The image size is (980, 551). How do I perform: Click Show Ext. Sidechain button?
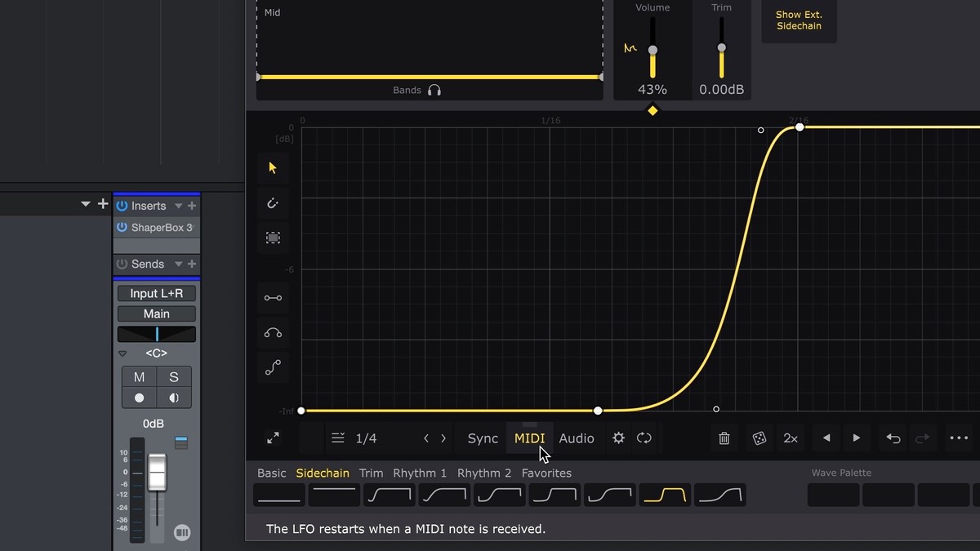click(x=799, y=20)
